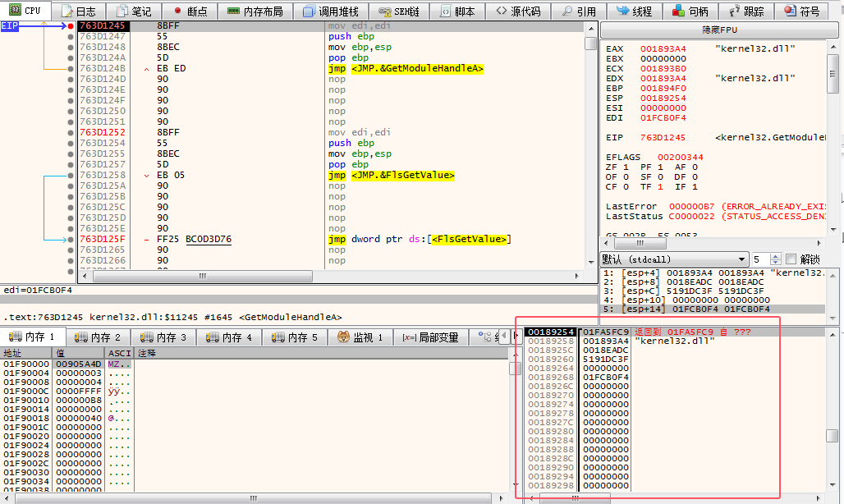Toggle breakpoint dot at address 763D1248

(71, 48)
